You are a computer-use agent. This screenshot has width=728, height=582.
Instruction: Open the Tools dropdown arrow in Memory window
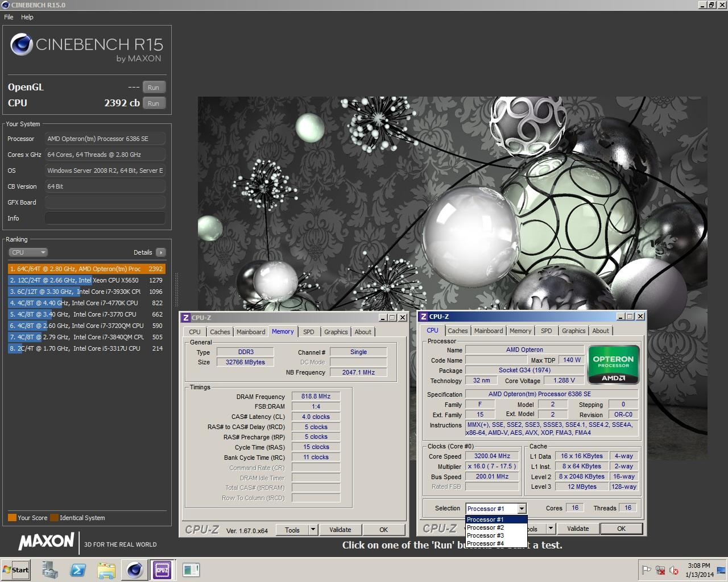click(312, 530)
